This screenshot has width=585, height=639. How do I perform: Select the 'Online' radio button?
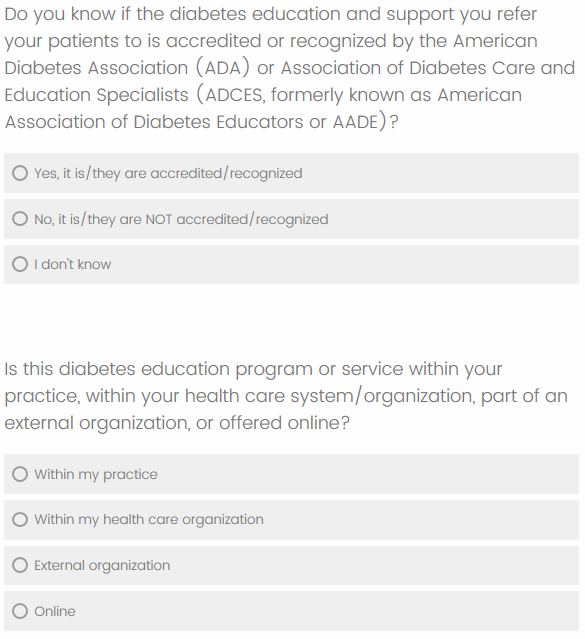pos(20,611)
